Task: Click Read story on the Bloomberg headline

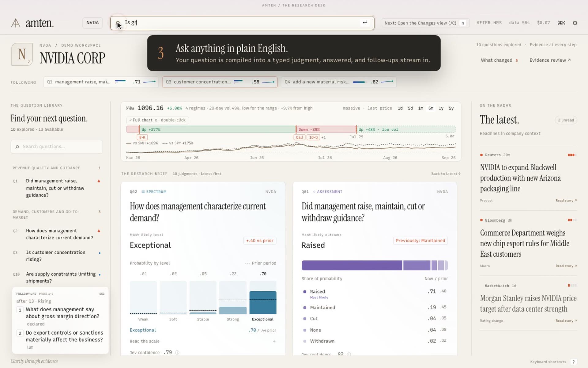Action: [566, 266]
